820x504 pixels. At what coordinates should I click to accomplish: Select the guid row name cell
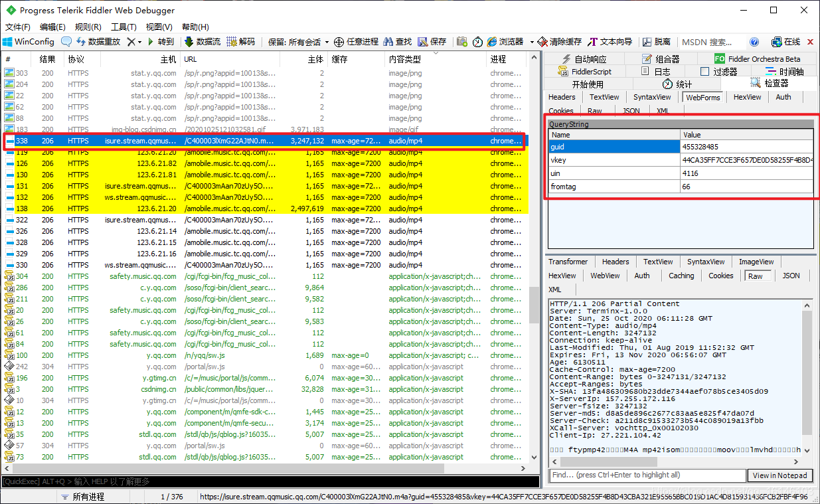coord(614,147)
